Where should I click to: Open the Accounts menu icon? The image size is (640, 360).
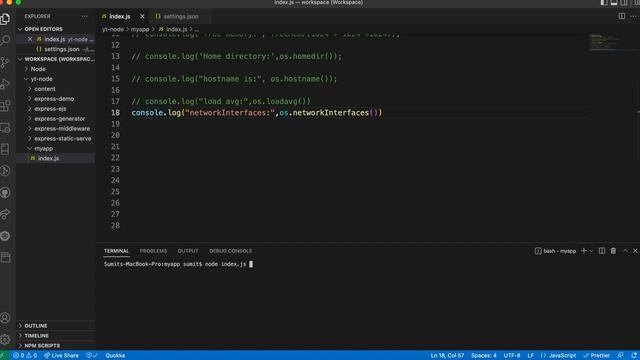point(6,318)
